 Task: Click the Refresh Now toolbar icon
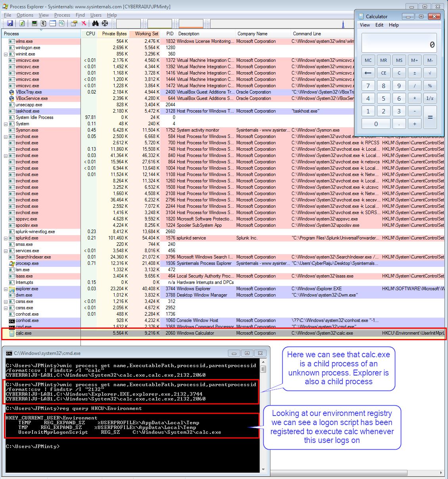pos(22,23)
